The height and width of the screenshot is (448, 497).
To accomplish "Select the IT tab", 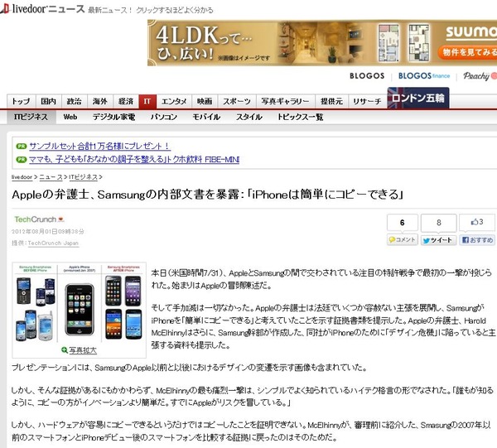I will (147, 101).
